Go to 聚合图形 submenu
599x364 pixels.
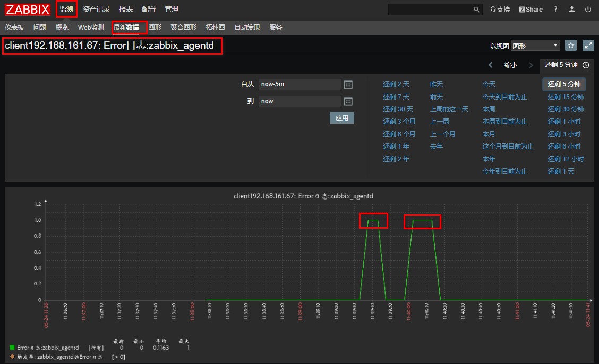coord(183,28)
